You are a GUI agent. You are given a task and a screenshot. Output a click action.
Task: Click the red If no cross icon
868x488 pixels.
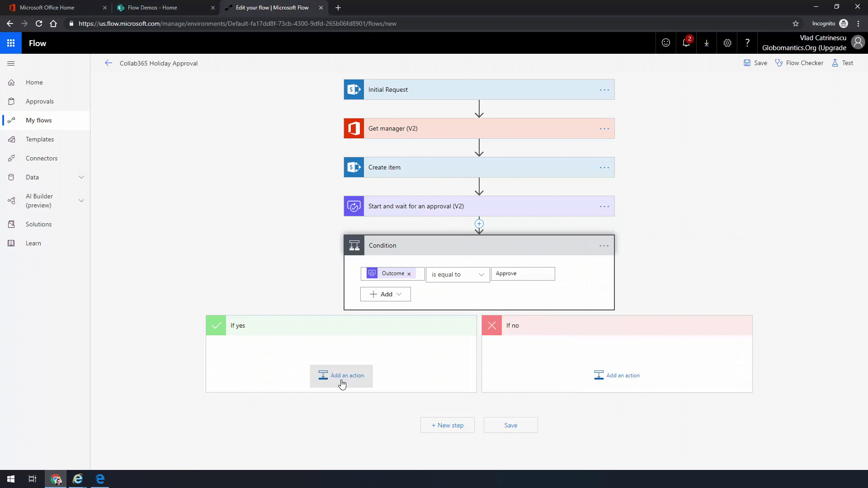tap(492, 325)
